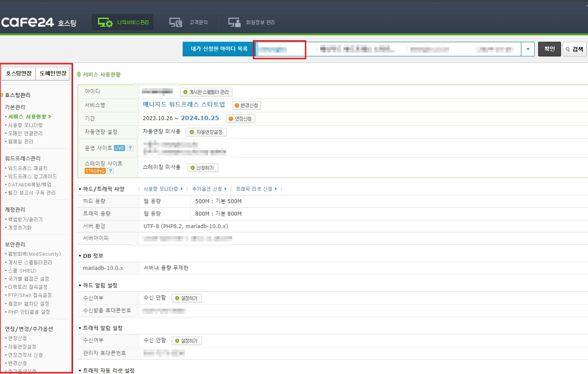Open 나의서비스관리 top menu

point(122,22)
